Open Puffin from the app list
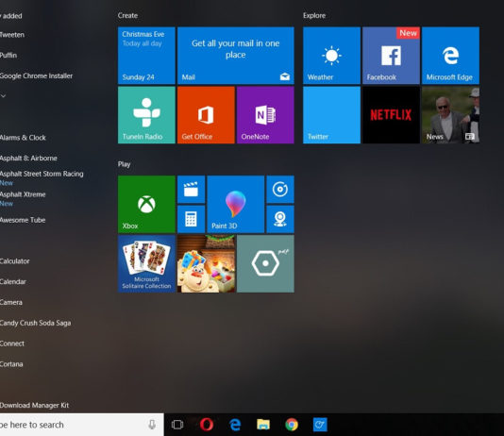 pos(8,56)
